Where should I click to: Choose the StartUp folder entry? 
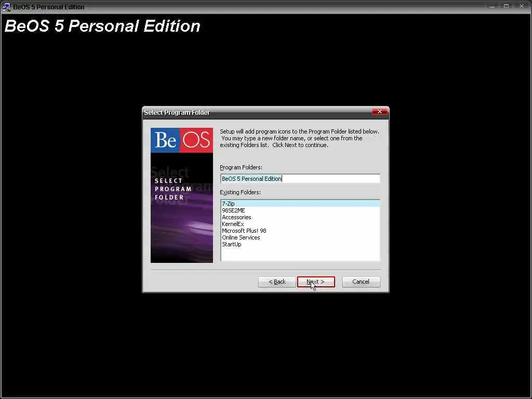point(300,244)
